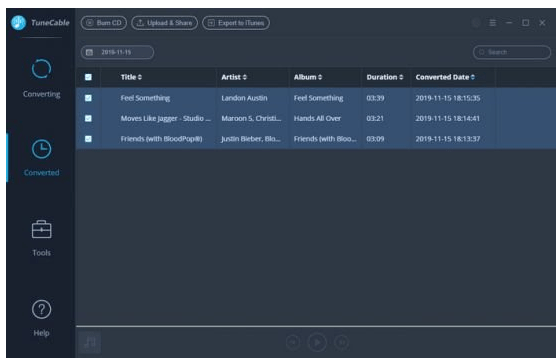Sort by the Converted Date column

click(445, 77)
